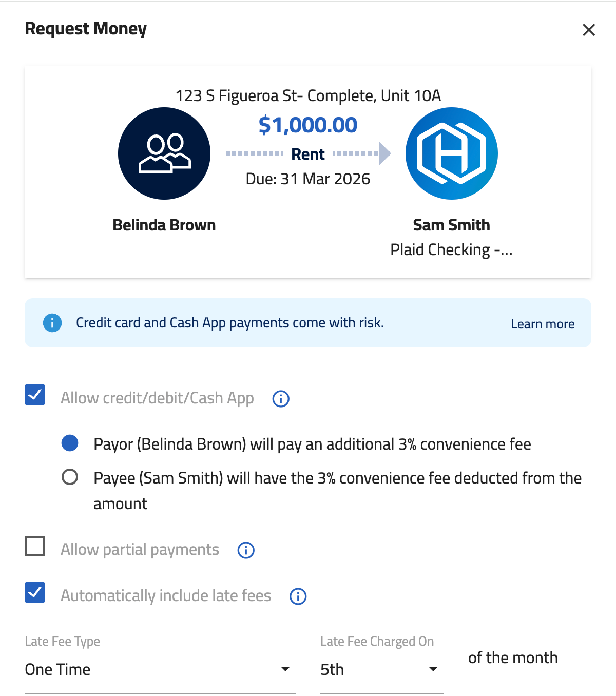The height and width of the screenshot is (696, 616).
Task: Click the info icon in the risk banner
Action: (52, 323)
